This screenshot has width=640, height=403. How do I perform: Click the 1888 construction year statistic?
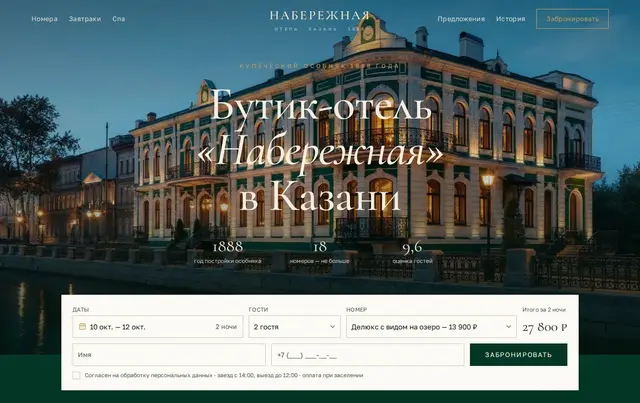coord(228,252)
